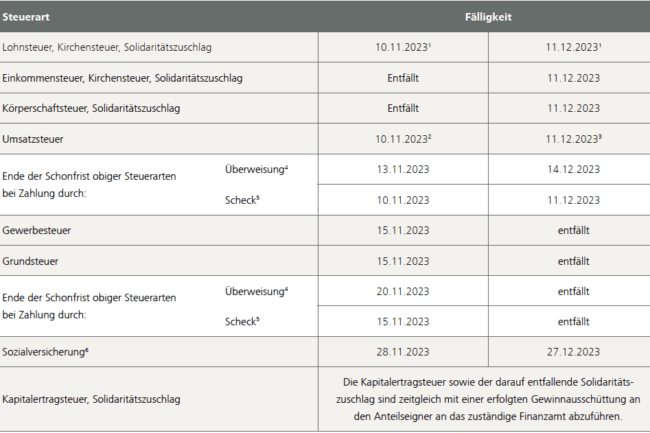The width and height of the screenshot is (650, 433).
Task: Click the Kapitalertragsteuer, Solidaritätszuschlag row label
Action: [x=91, y=399]
